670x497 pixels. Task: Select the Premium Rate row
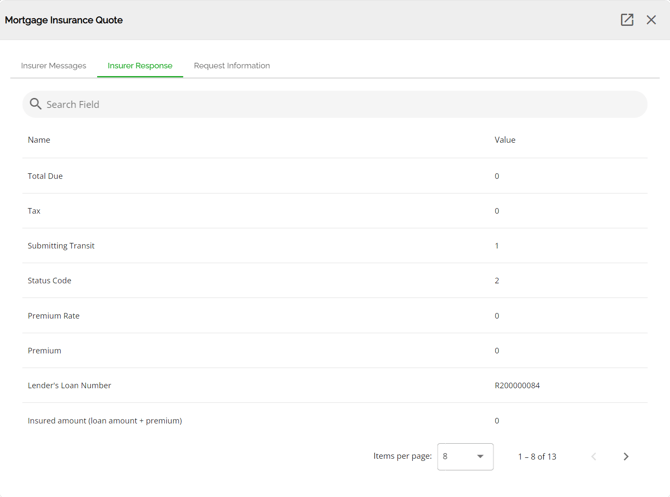pyautogui.click(x=335, y=315)
